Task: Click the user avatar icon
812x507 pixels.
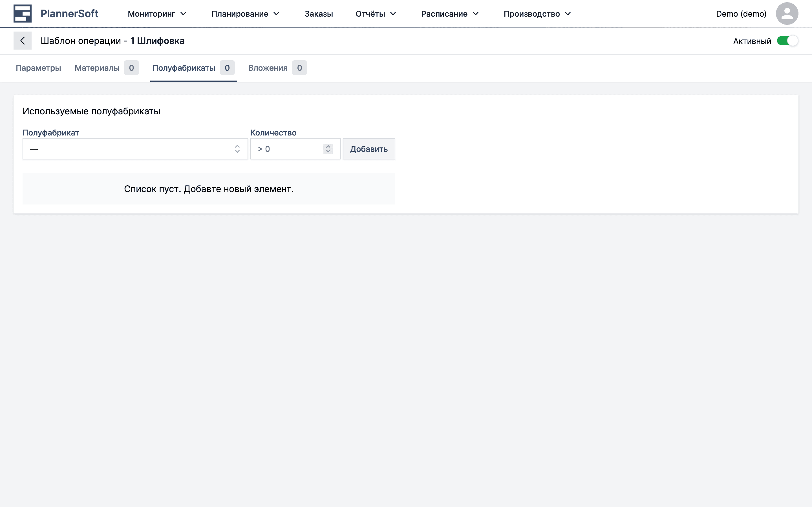Action: point(787,14)
